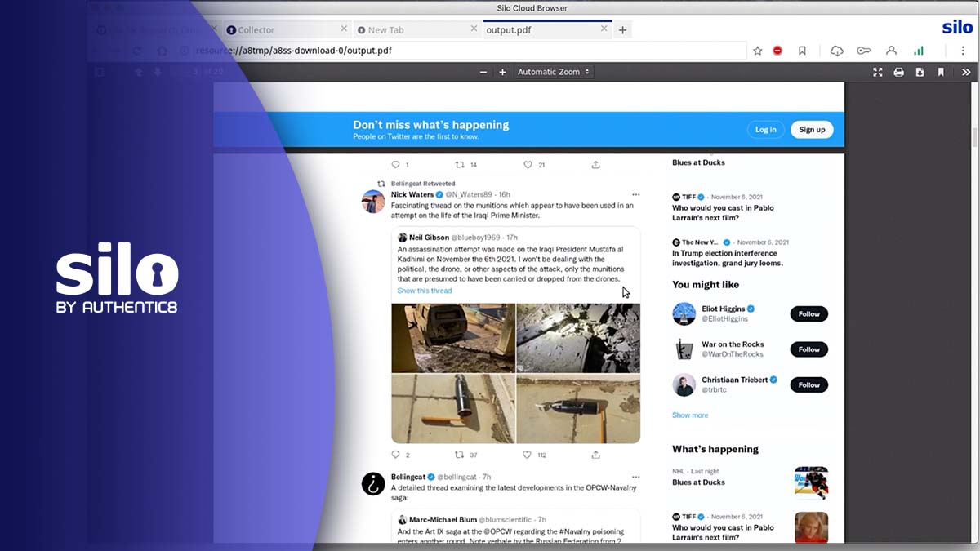Screen dimensions: 980x551
Task: Open the user profile icon
Action: point(891,51)
